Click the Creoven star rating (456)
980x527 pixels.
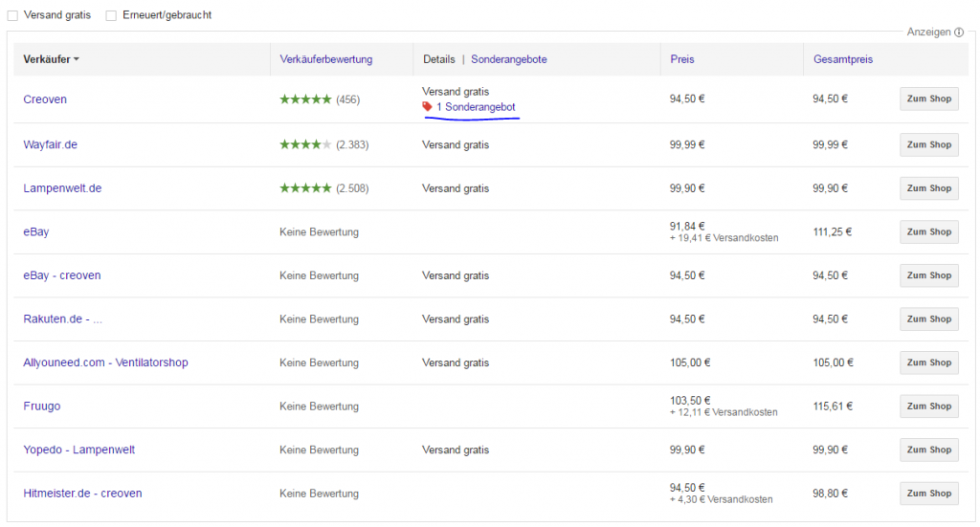pos(320,99)
